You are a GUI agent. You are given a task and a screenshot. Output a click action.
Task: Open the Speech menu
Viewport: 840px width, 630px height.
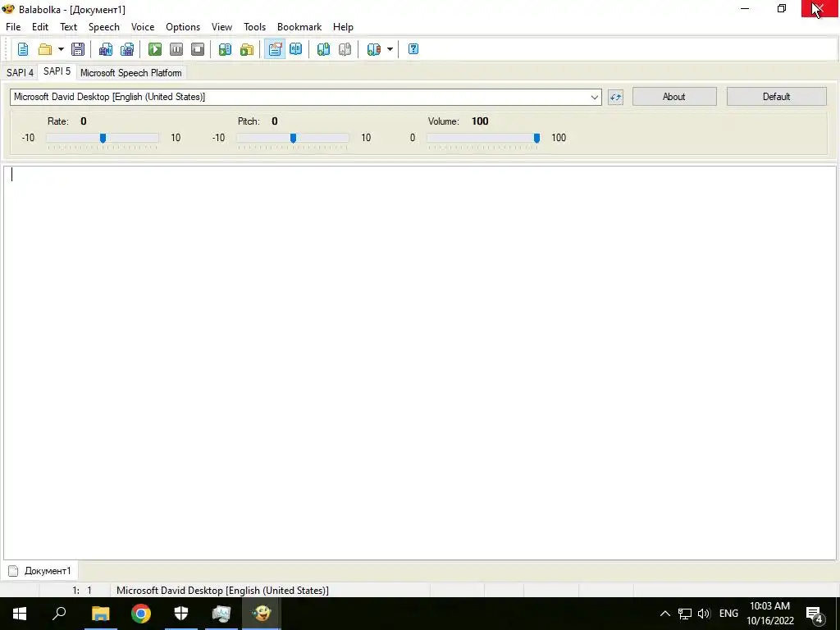click(x=103, y=27)
